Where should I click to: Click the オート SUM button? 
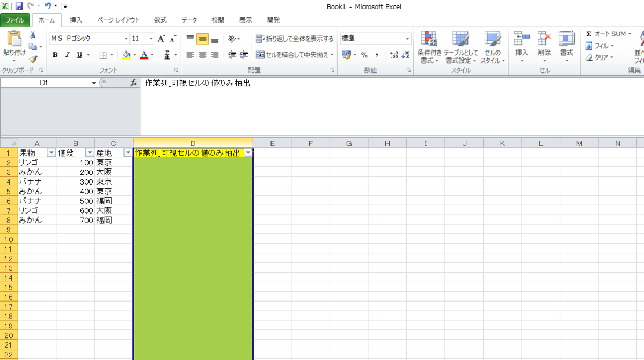coord(609,34)
